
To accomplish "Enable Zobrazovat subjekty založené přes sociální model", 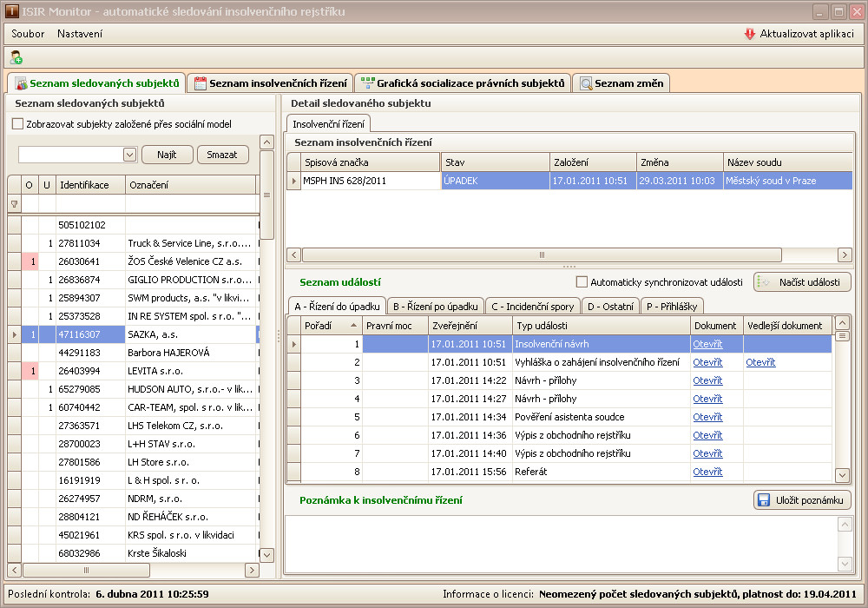I will click(18, 124).
